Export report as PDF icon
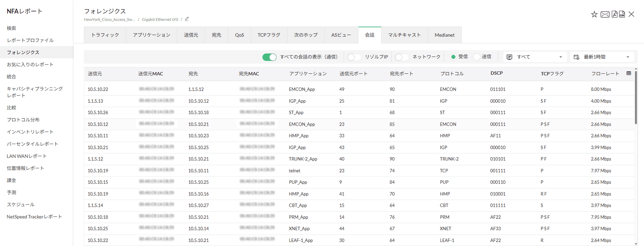This screenshot has height=246, width=644. 614,14
